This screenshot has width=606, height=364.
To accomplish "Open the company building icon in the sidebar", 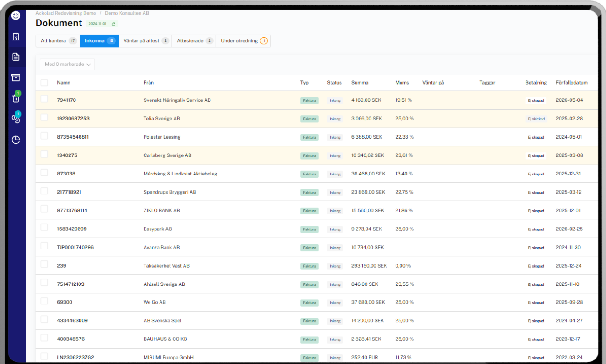I will [x=16, y=37].
